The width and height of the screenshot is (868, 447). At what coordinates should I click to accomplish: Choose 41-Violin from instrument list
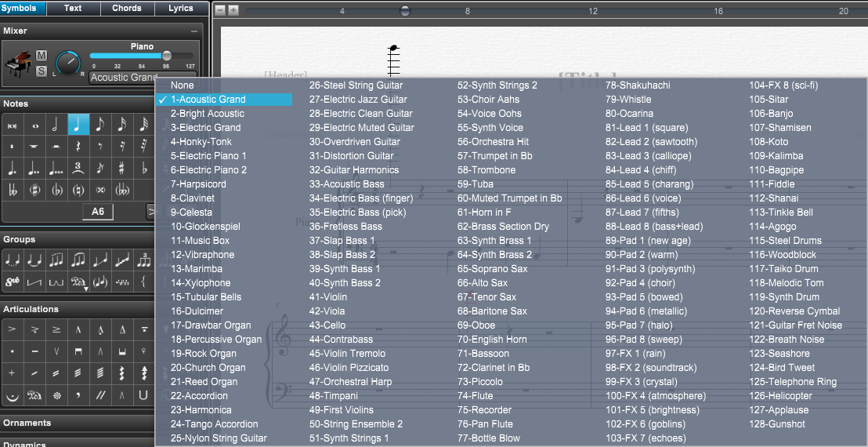(x=328, y=297)
